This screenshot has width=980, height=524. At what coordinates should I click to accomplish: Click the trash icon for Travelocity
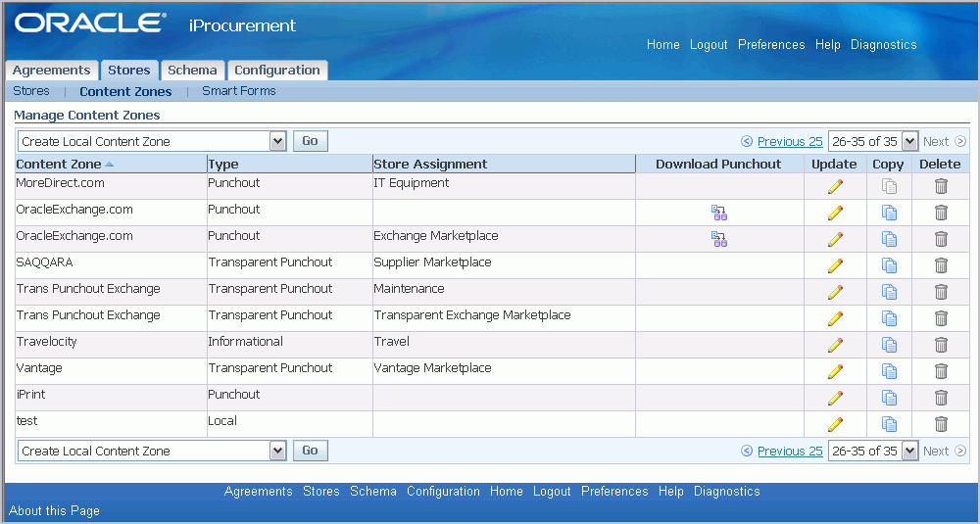pos(941,345)
